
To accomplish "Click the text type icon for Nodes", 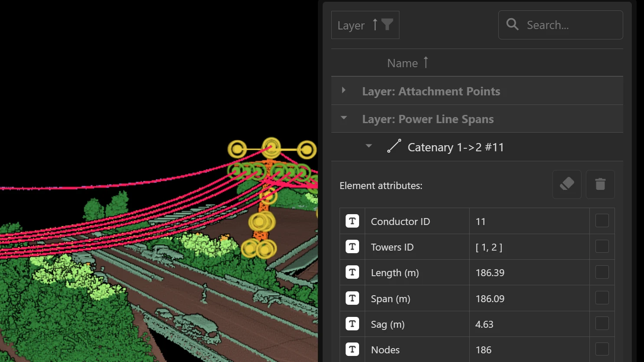I will pos(352,349).
